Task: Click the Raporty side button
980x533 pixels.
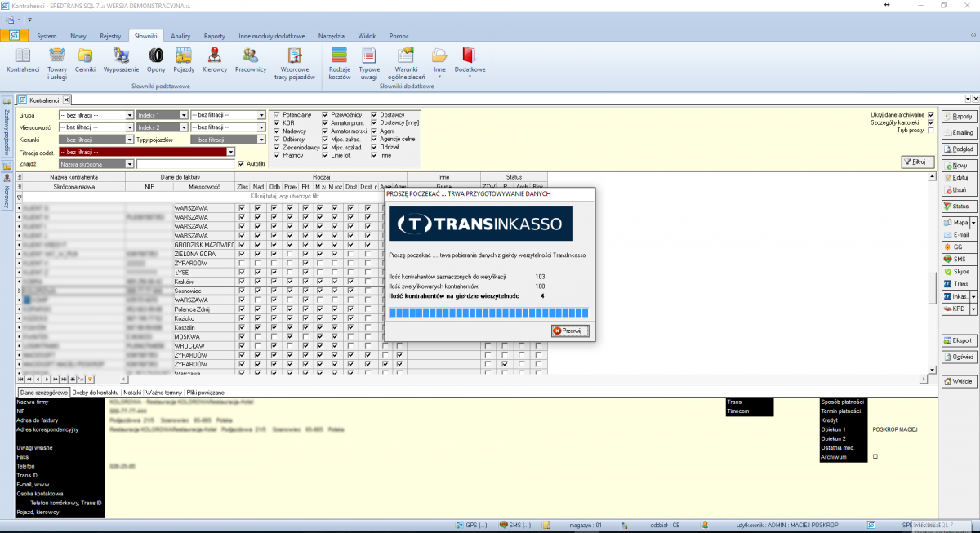Action: (959, 117)
